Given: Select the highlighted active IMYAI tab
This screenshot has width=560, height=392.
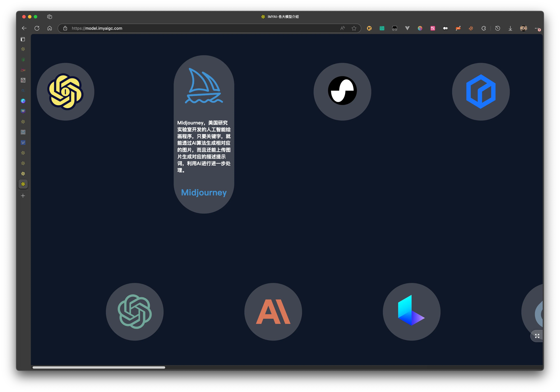Looking at the screenshot, I should [x=23, y=184].
